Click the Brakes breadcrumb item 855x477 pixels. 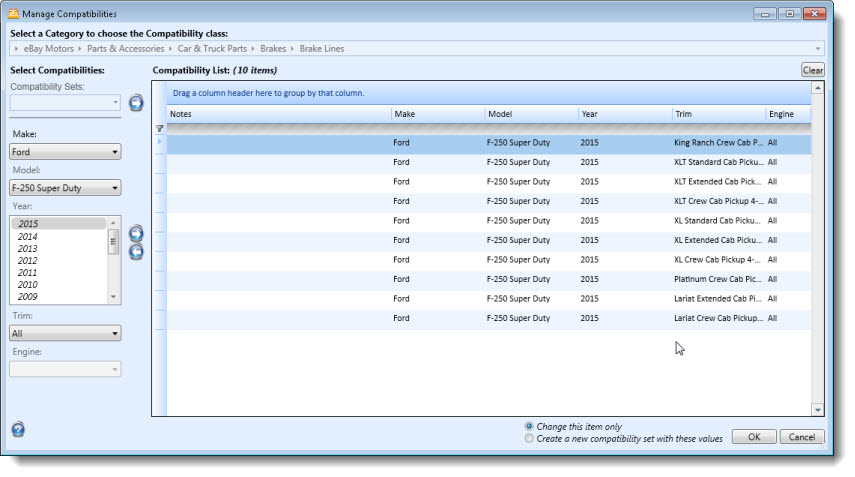pos(273,49)
